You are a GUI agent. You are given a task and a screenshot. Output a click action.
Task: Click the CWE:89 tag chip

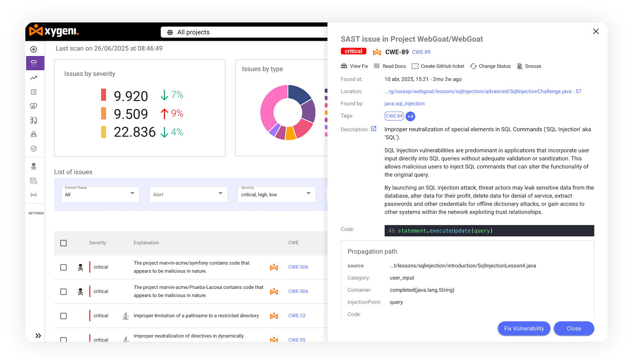click(394, 116)
